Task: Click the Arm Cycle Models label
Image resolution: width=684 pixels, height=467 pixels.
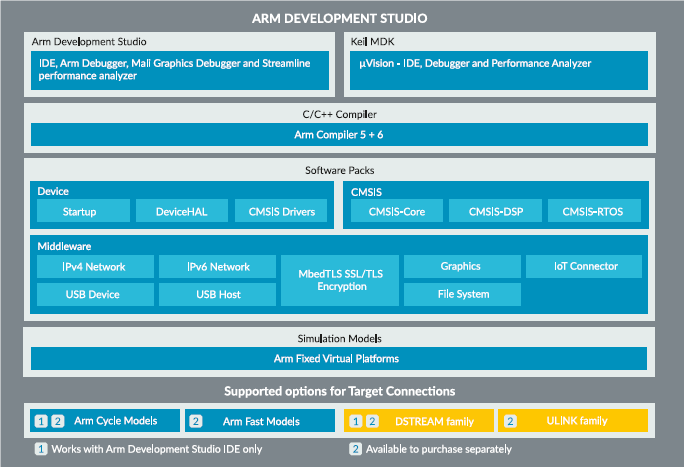Action: (116, 421)
